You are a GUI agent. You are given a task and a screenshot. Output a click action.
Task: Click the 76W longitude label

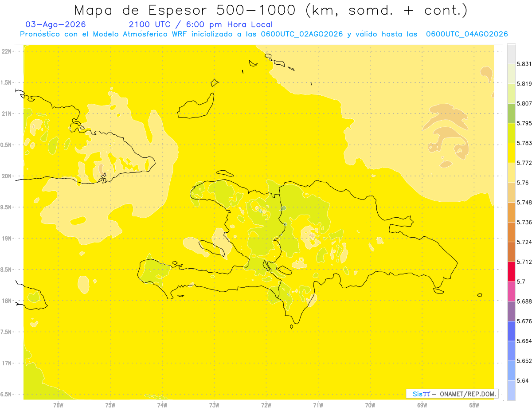[58, 405]
